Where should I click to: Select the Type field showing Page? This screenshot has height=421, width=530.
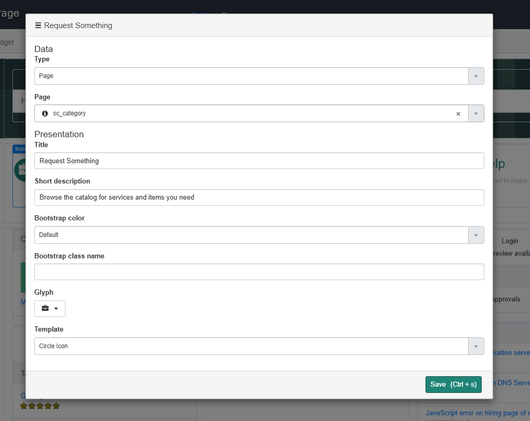(x=251, y=76)
